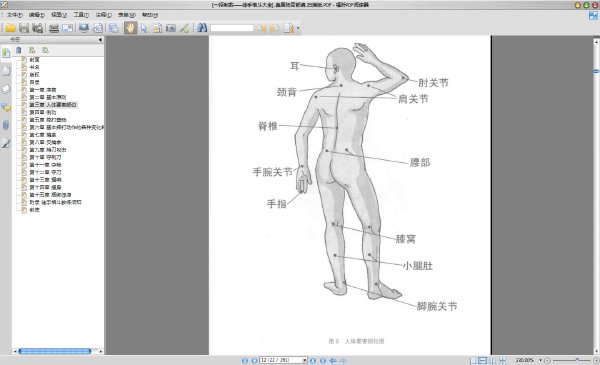Open the page number dropdown arrow
The height and width of the screenshot is (365, 600).
point(305,360)
